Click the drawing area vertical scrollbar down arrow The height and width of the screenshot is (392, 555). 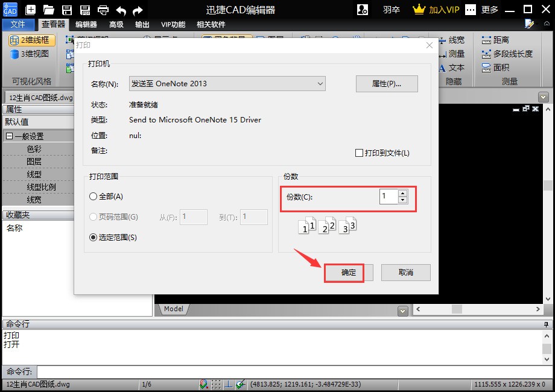pos(548,299)
